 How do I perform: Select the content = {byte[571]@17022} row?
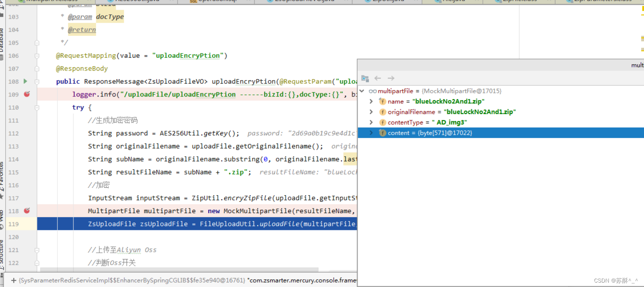tap(501, 133)
